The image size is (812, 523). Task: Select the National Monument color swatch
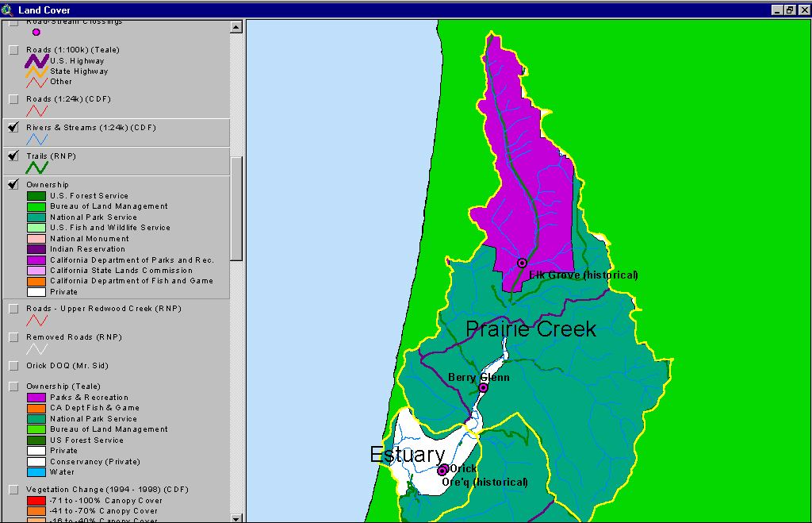click(36, 239)
